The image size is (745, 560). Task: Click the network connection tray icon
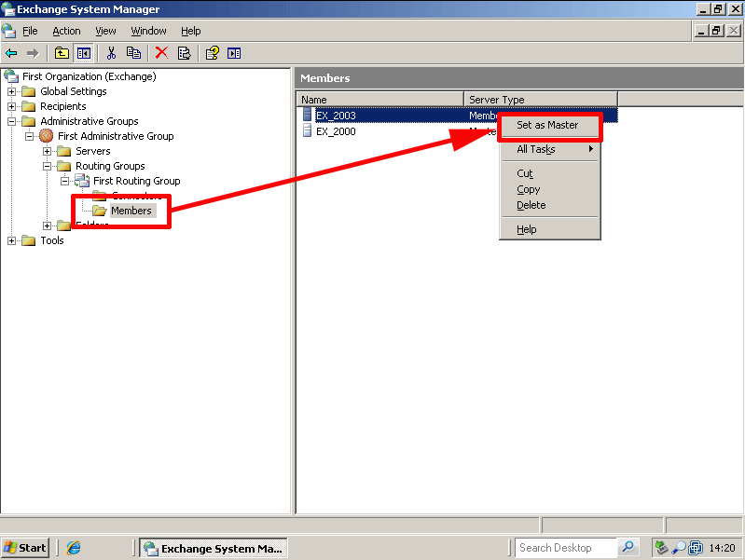point(661,548)
